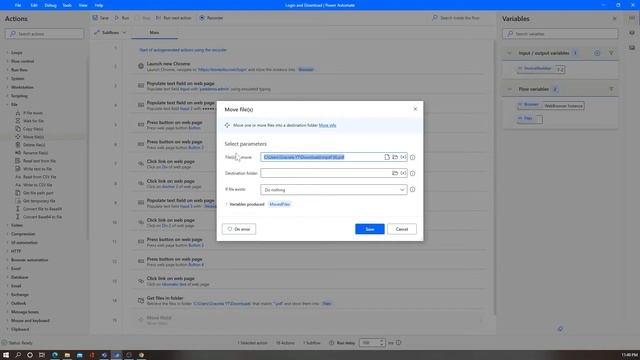The width and height of the screenshot is (640, 360).
Task: Click the Run delay stepper
Action: click(382, 342)
